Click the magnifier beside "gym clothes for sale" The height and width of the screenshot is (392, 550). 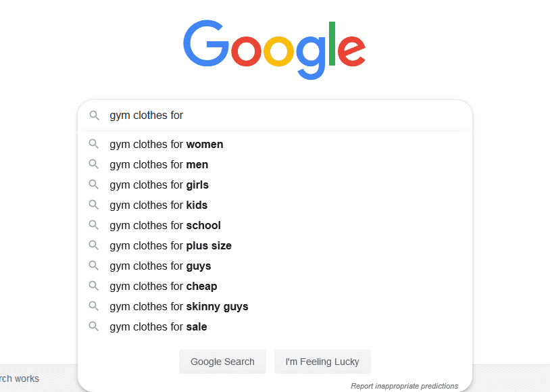(x=94, y=326)
